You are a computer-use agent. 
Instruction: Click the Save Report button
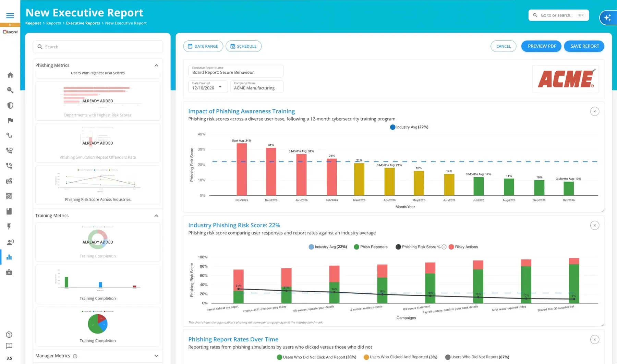pos(584,46)
